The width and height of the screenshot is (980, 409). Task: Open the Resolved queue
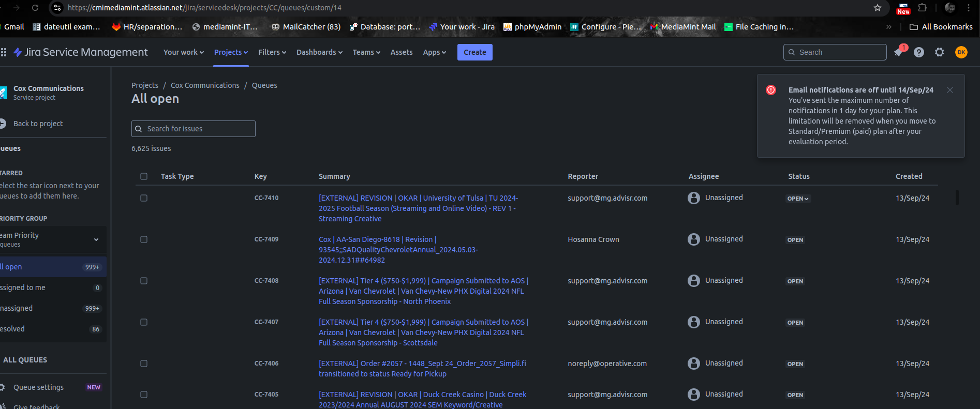tap(53, 329)
